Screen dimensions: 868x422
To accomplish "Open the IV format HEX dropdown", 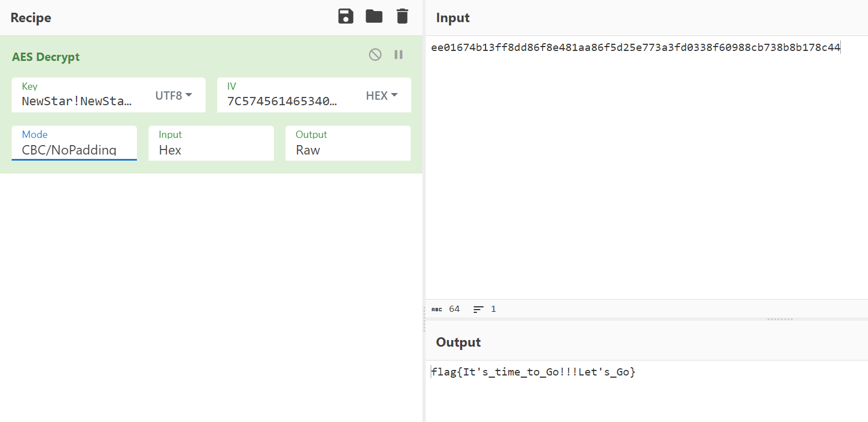I will [x=382, y=95].
